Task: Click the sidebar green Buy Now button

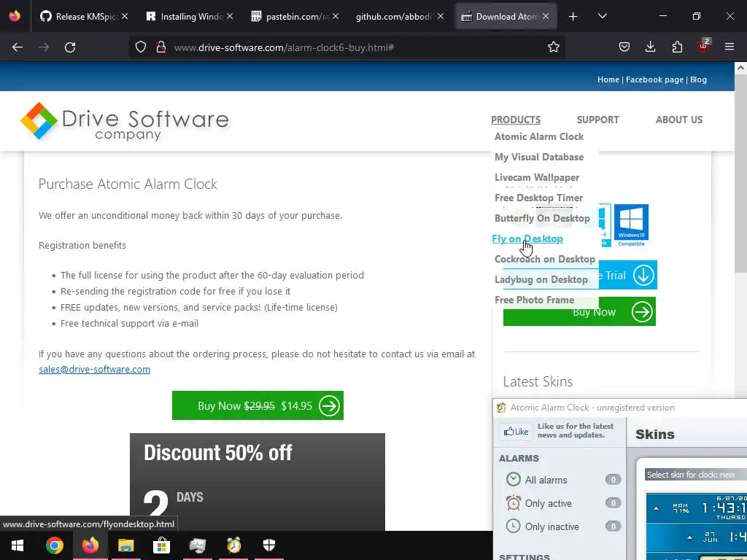Action: pyautogui.click(x=579, y=312)
